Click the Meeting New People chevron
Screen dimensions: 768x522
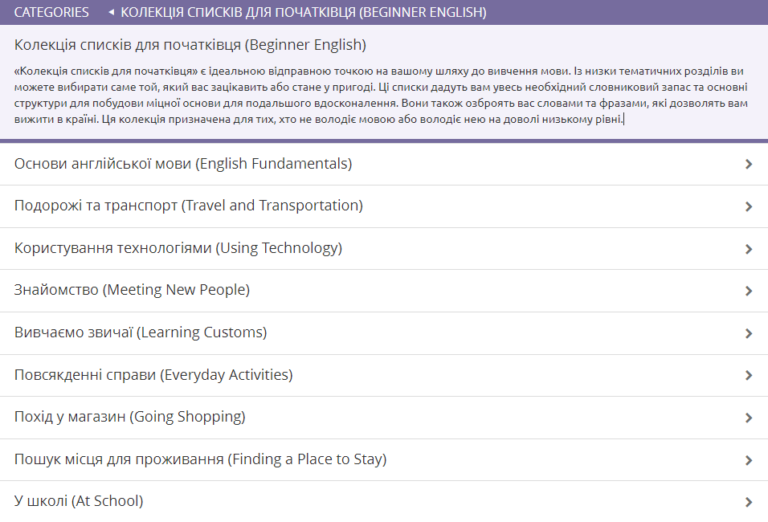[749, 291]
